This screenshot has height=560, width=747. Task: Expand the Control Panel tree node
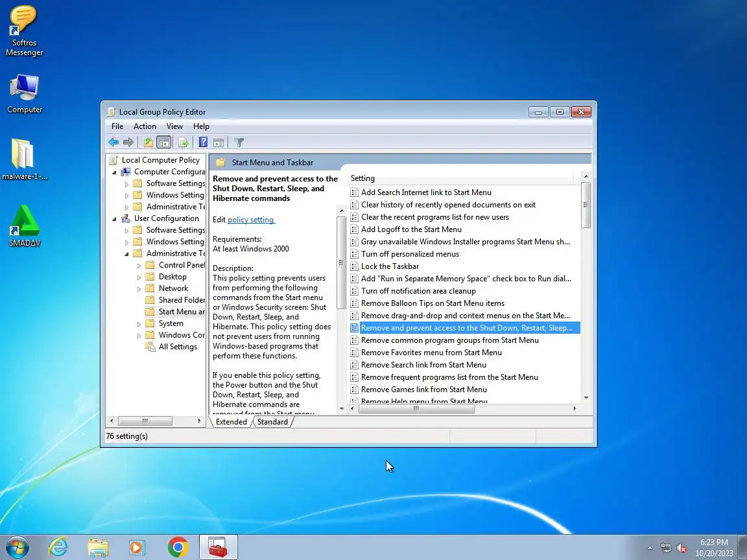(139, 266)
